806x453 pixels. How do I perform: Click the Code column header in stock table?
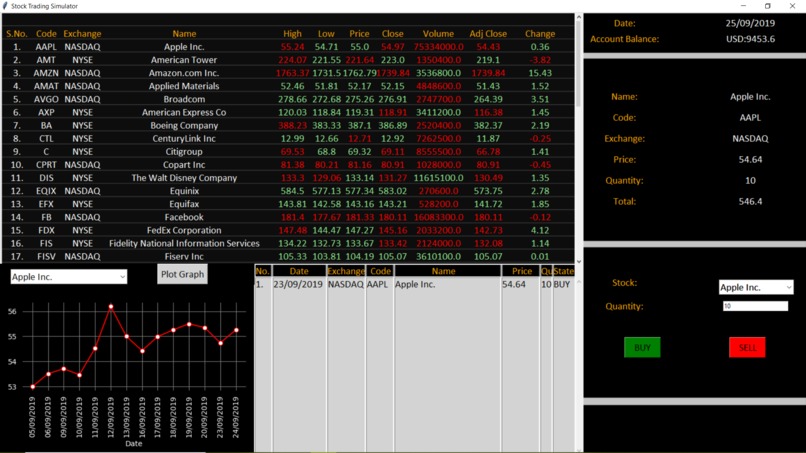coord(46,34)
